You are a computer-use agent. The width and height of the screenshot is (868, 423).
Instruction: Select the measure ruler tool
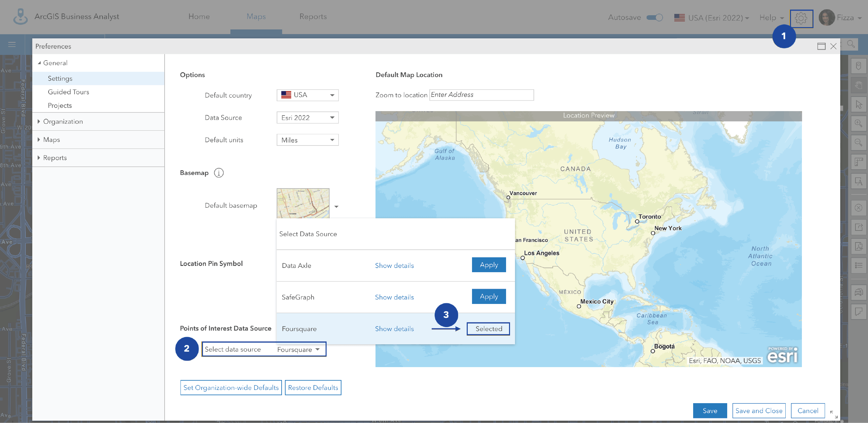click(858, 162)
